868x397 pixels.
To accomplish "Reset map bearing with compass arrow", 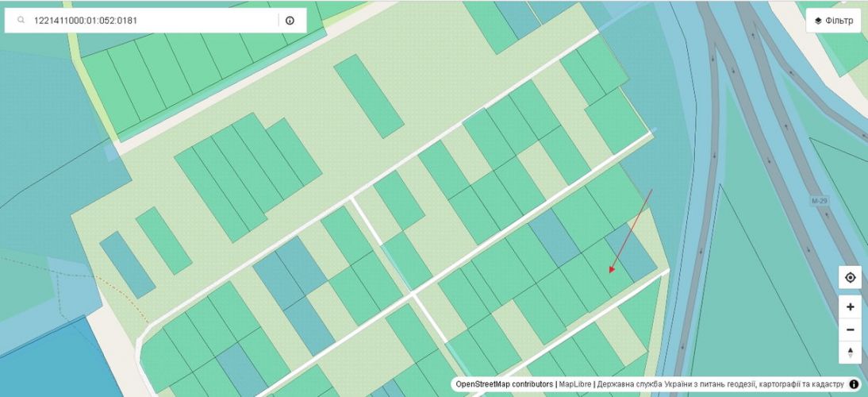I will 850,352.
